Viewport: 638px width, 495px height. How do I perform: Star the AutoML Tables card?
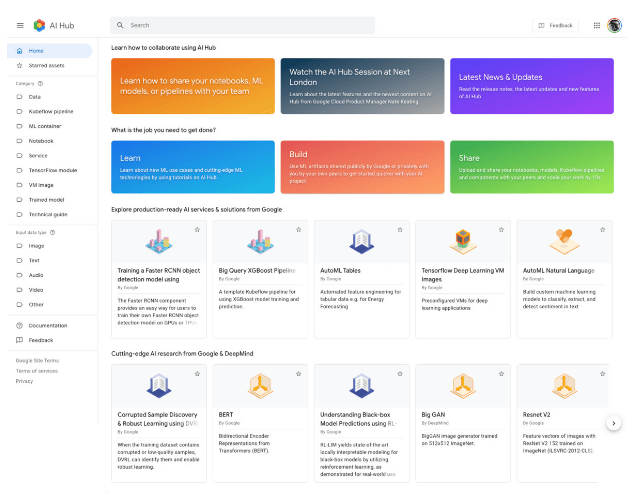399,230
